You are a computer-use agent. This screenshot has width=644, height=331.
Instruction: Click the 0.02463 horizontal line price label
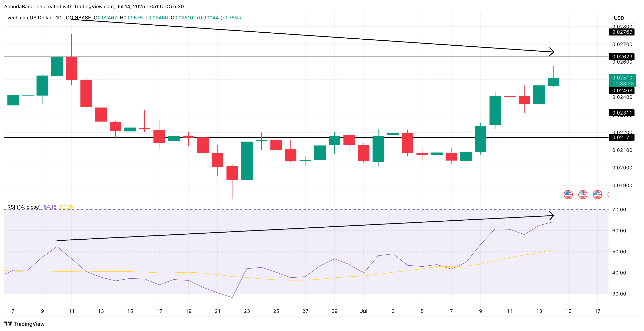(622, 91)
